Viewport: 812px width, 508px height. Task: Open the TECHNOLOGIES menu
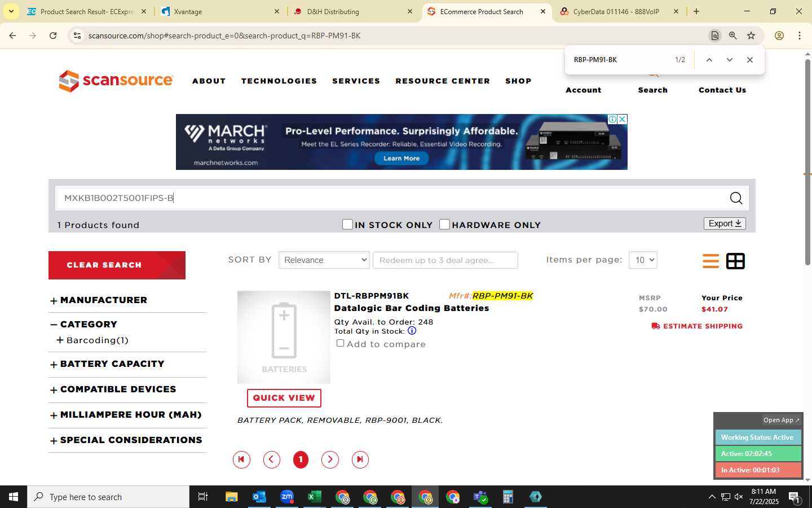click(279, 81)
